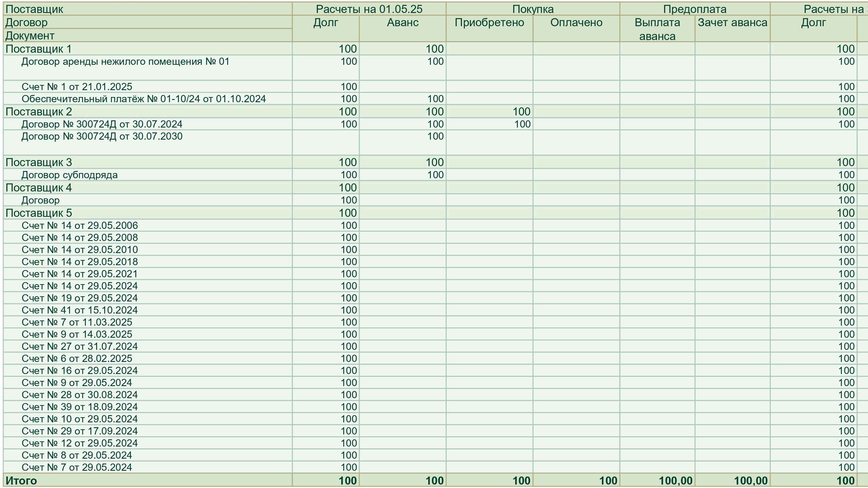Select the Покупка column group header
Image resolution: width=868 pixels, height=488 pixels.
pos(533,9)
